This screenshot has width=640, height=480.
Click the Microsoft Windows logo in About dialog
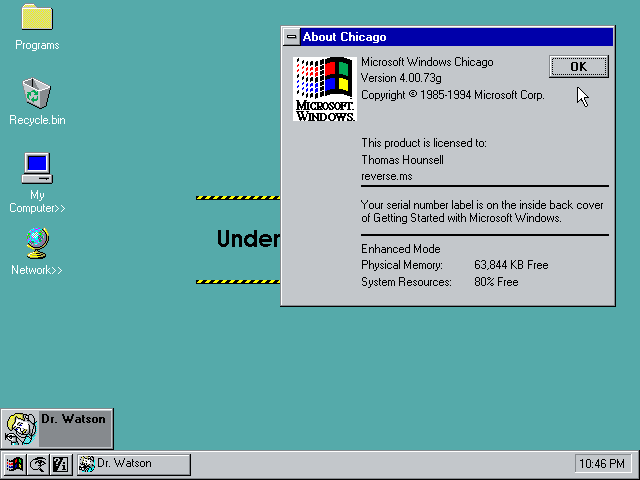[325, 89]
